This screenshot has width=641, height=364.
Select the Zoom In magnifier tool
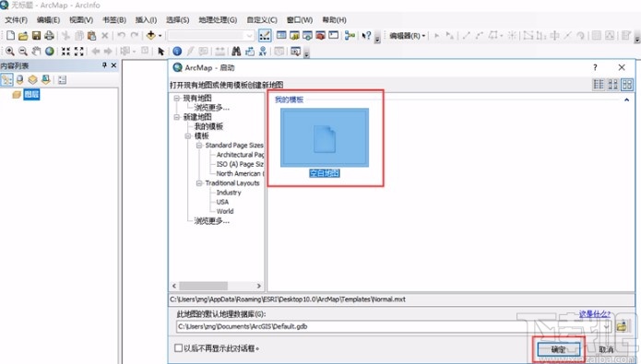click(10, 51)
